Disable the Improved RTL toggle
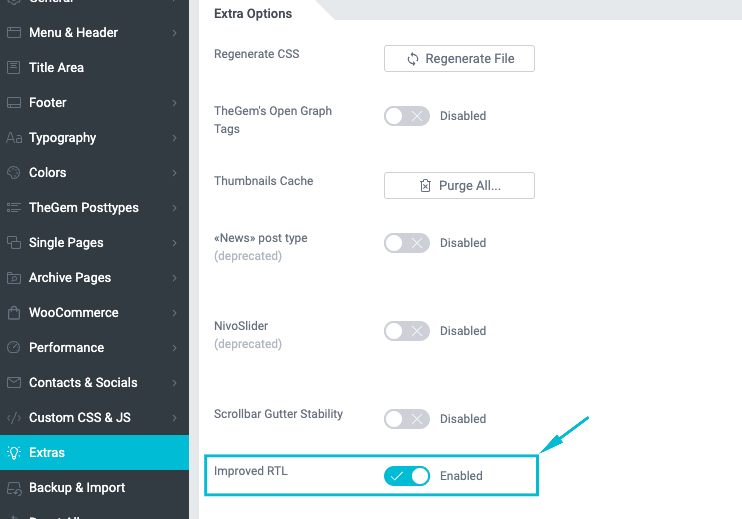The image size is (742, 519). (407, 476)
